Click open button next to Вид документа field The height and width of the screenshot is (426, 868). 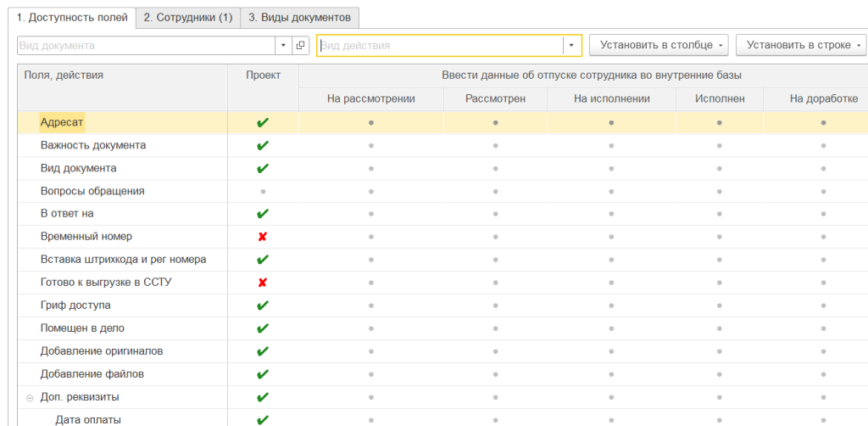pos(301,45)
